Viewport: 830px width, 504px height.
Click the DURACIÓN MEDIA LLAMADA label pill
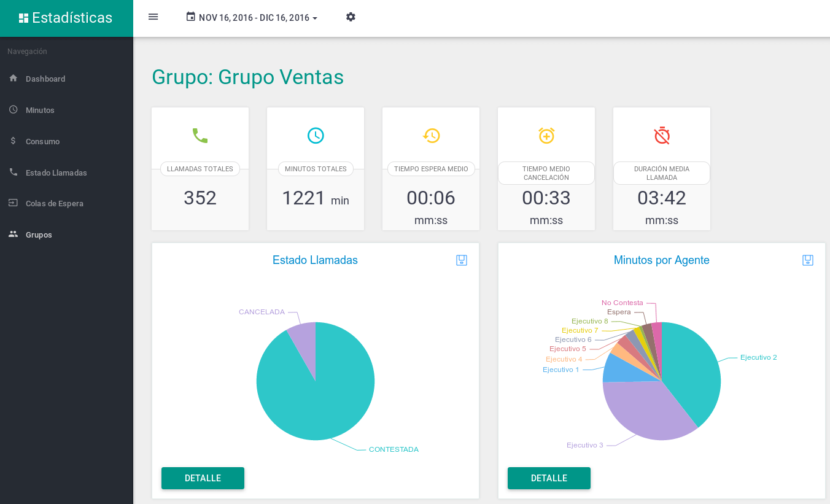662,173
